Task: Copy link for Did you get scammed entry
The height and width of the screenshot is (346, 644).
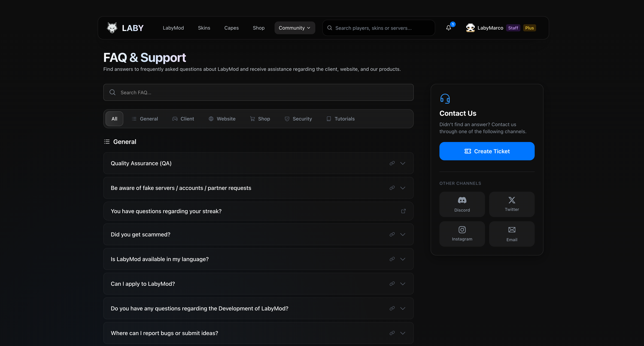Action: pos(392,234)
